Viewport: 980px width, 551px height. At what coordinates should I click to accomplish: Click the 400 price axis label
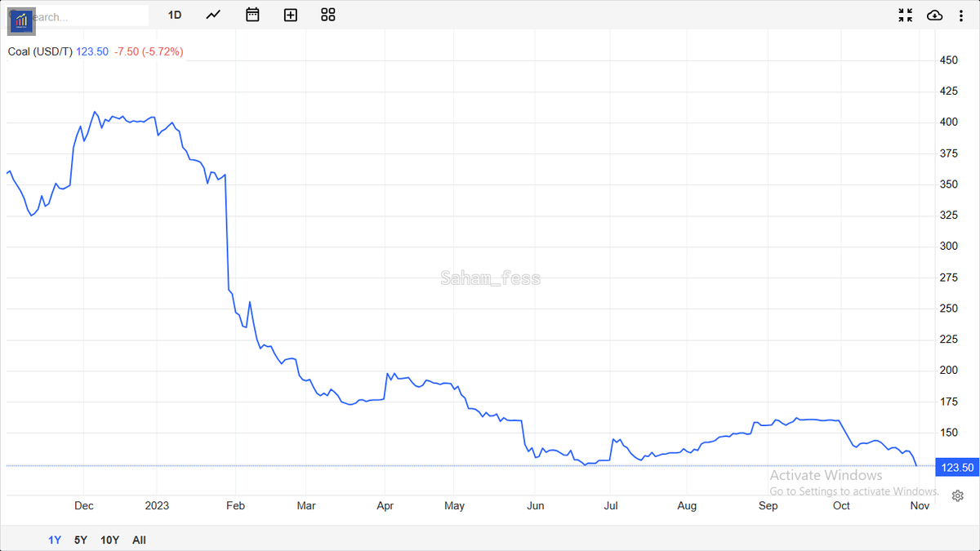click(x=949, y=122)
